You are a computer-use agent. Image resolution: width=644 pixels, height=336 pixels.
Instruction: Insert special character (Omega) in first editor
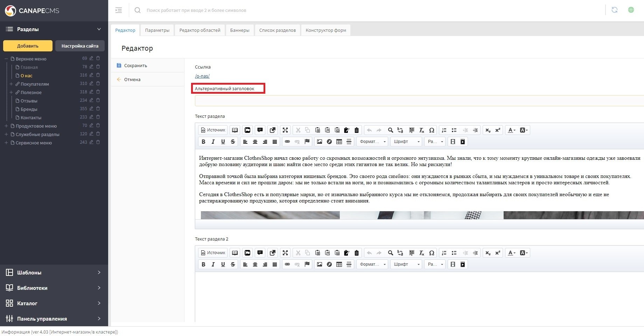432,130
